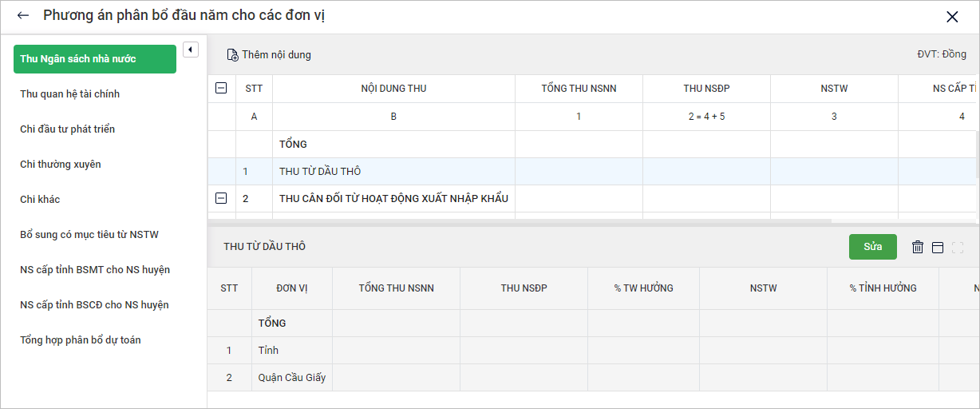Collapse all rows via header minus box
The width and height of the screenshot is (980, 409).
221,89
